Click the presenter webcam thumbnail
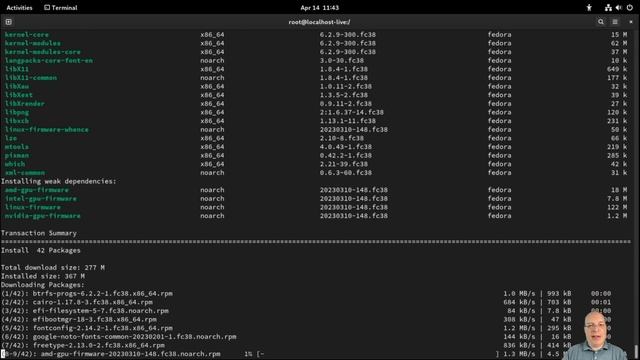The image size is (640, 360). coord(596,336)
